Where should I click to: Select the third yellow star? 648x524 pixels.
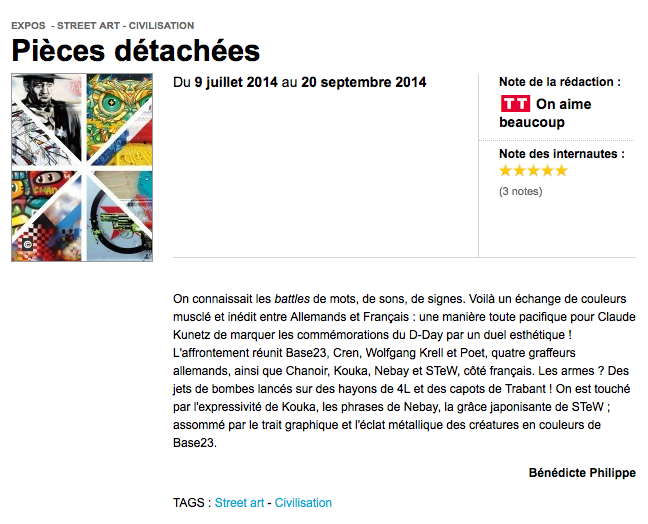click(x=534, y=171)
